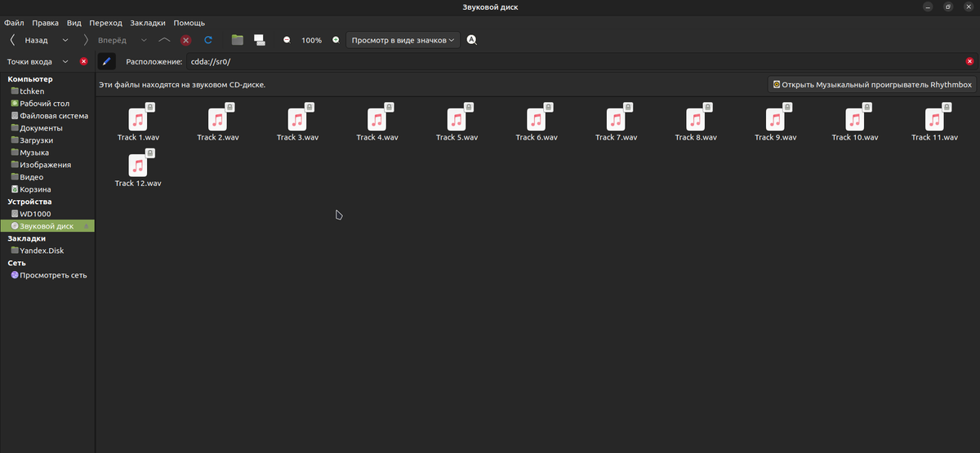980x453 pixels.
Task: Open the Home folder from the toolbar
Action: [x=238, y=40]
